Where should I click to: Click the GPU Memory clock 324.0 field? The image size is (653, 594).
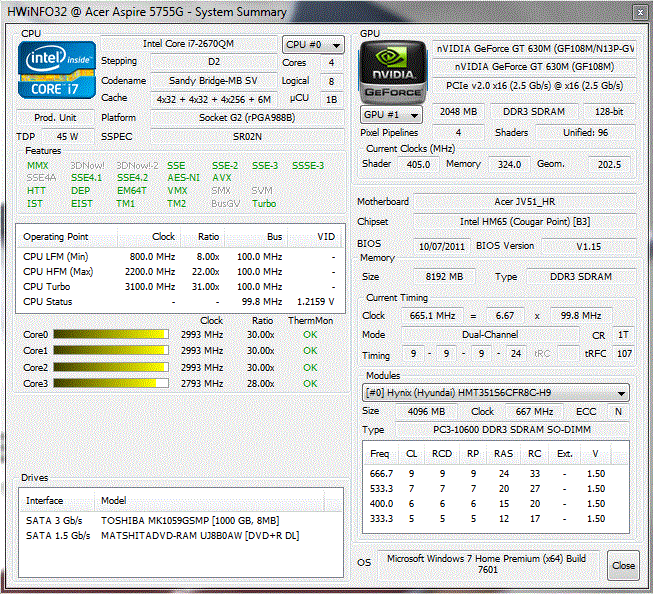pos(509,164)
